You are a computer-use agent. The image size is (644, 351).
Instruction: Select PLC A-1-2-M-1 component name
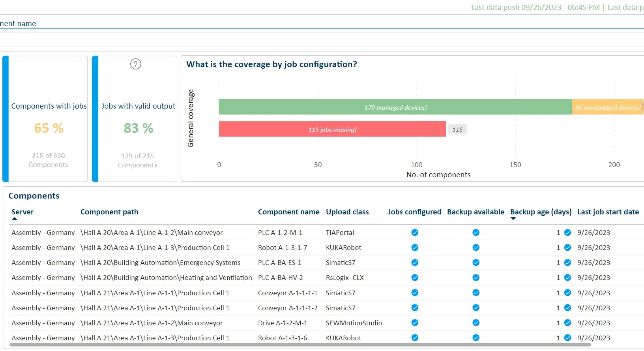[x=280, y=233]
